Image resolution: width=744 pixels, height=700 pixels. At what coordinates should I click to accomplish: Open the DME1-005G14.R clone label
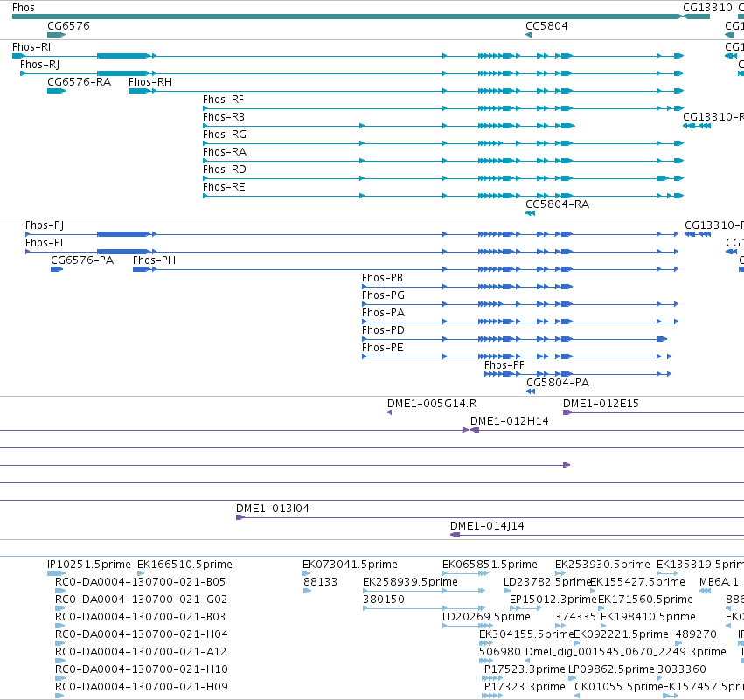[x=432, y=404]
